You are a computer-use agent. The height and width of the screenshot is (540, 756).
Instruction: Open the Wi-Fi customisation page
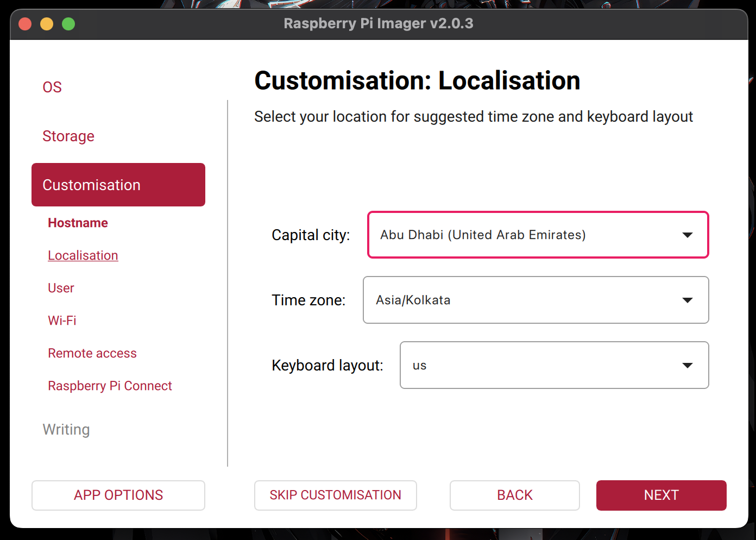(x=62, y=321)
